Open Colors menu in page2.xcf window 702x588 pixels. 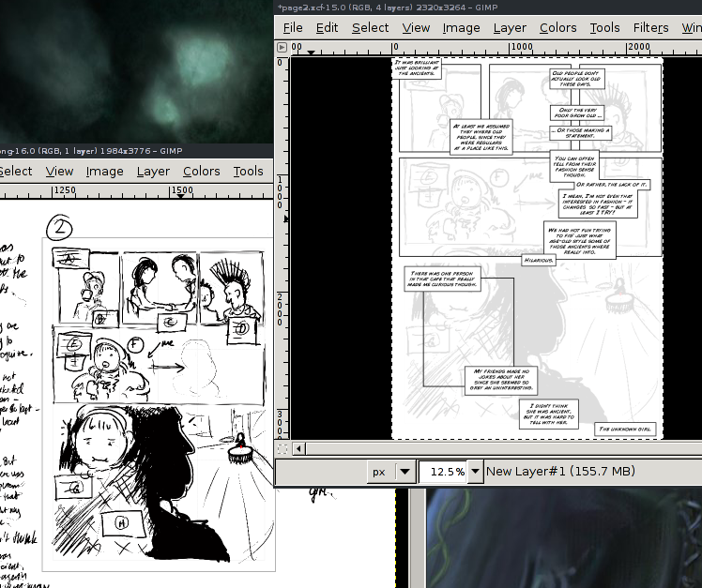(x=557, y=28)
